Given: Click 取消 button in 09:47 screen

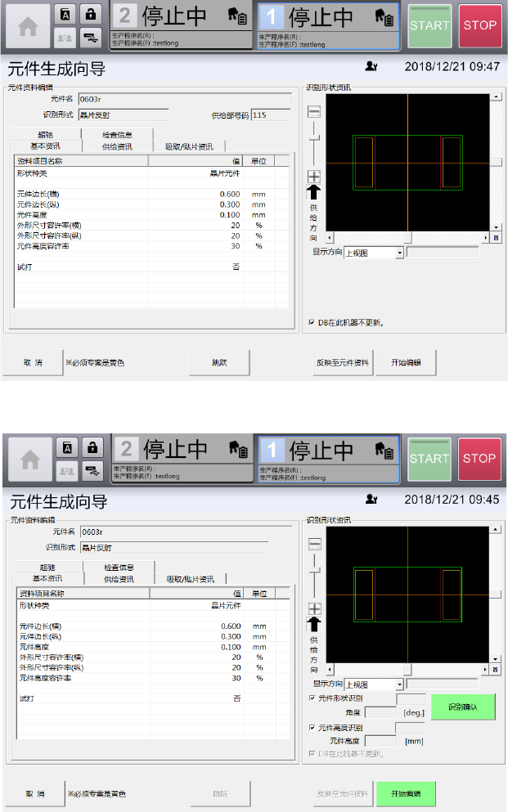Looking at the screenshot, I should tap(34, 362).
